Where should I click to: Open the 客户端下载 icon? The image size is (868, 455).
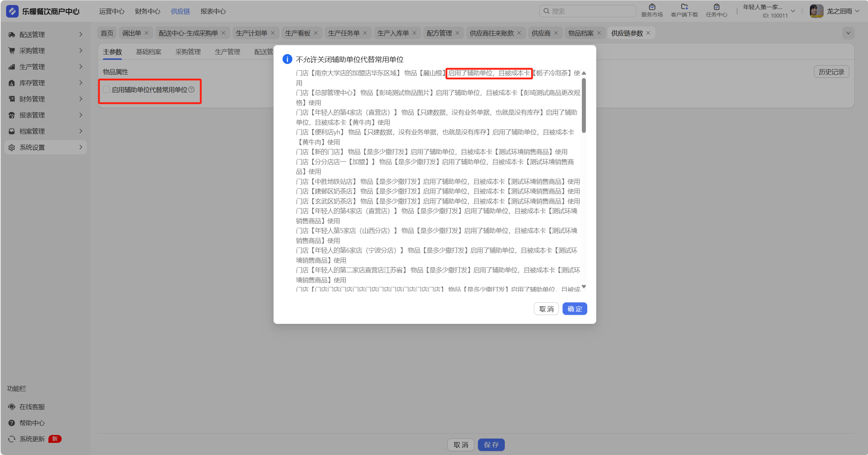(x=684, y=7)
